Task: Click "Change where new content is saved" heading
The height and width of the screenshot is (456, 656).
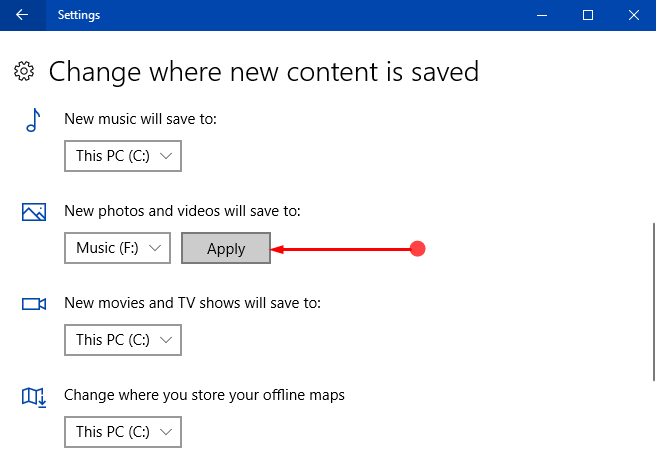Action: (x=264, y=72)
